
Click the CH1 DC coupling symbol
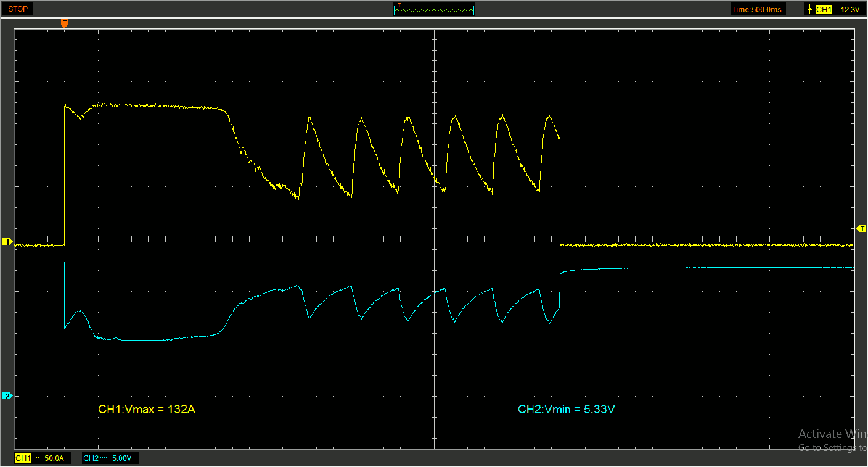(x=36, y=458)
